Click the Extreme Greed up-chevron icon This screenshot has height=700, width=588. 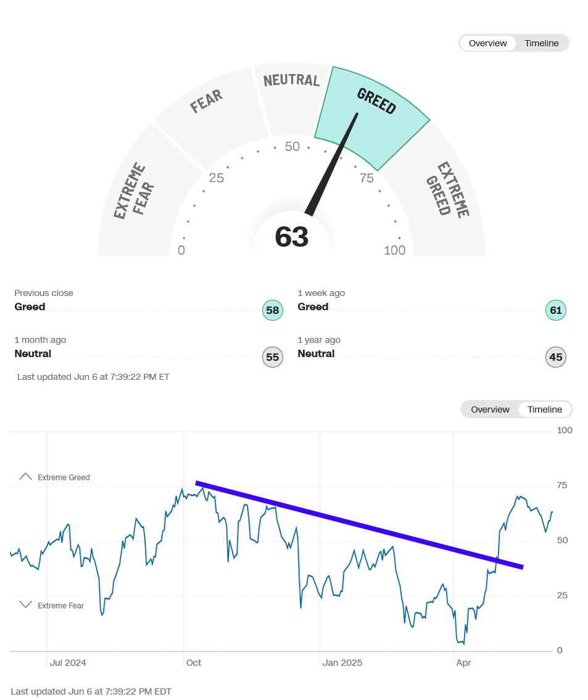[25, 477]
